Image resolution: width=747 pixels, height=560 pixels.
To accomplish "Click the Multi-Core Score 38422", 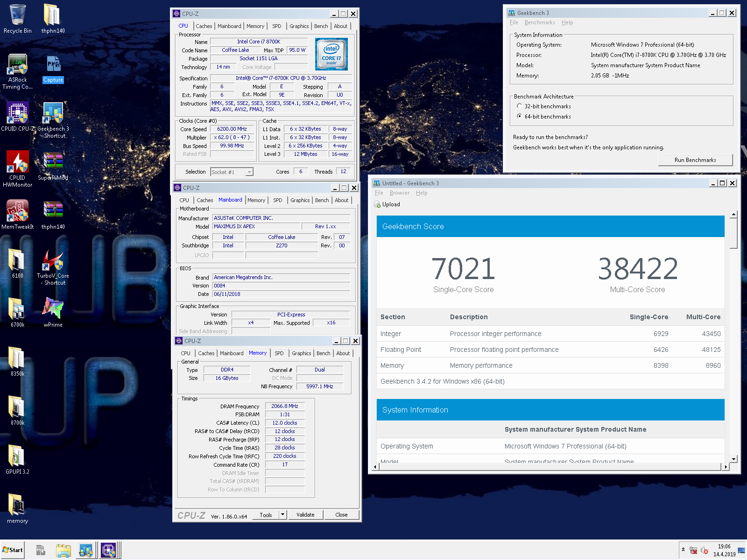I will click(638, 269).
